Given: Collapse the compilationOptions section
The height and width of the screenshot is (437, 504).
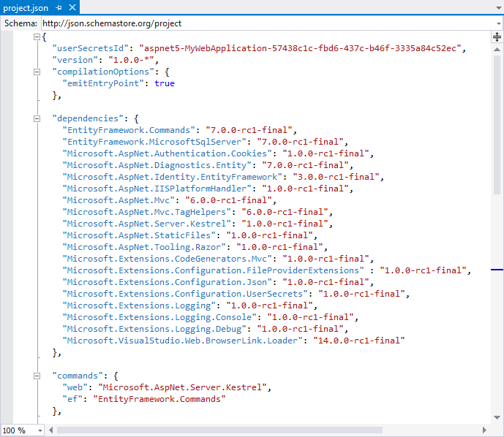Looking at the screenshot, I should pyautogui.click(x=37, y=72).
